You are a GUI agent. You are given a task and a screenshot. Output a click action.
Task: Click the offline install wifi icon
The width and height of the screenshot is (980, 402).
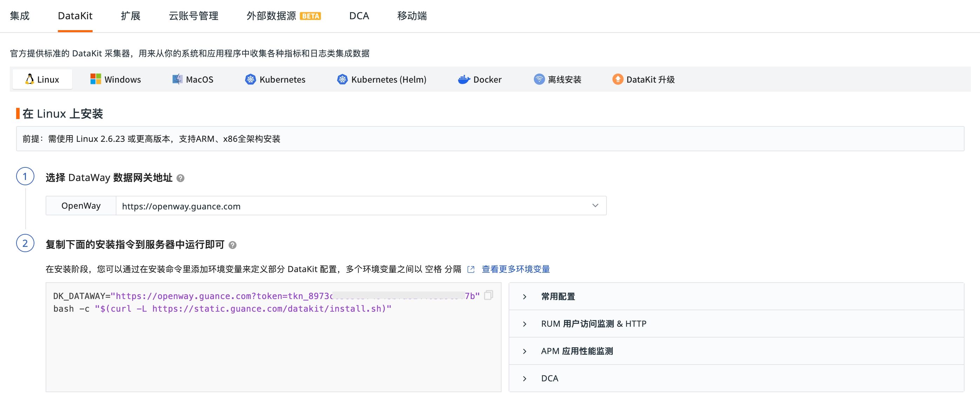(x=539, y=79)
